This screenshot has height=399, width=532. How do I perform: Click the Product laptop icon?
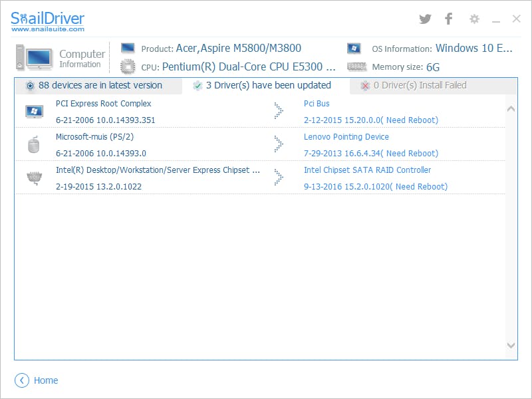(x=128, y=48)
